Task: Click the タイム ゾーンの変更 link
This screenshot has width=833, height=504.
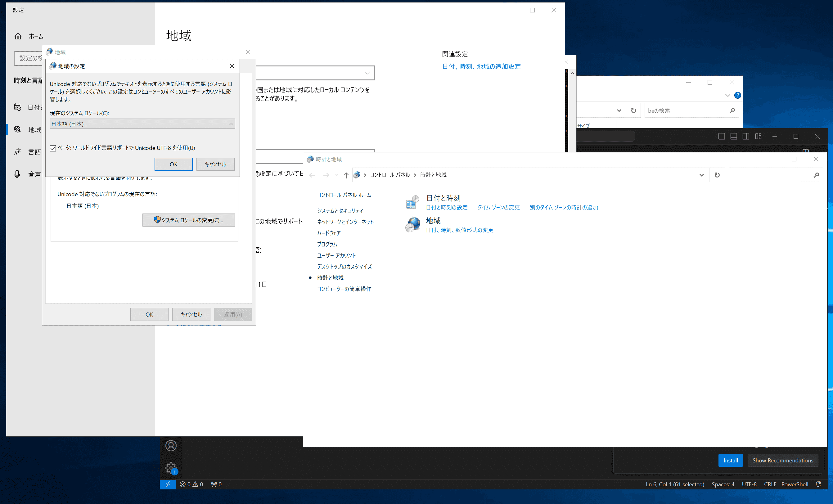Action: coord(498,207)
